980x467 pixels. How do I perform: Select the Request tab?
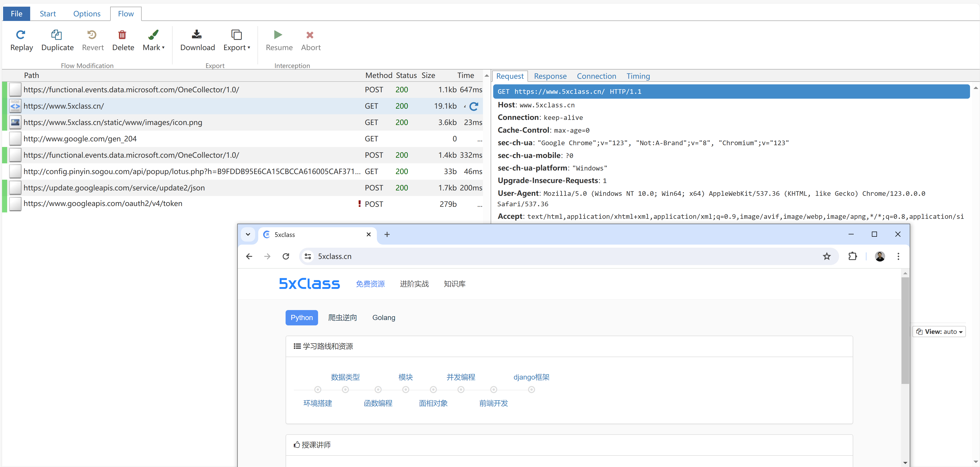point(510,76)
